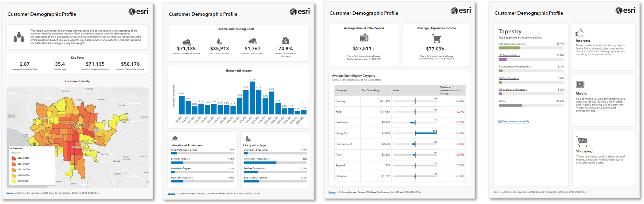Click the ≤326.00000 legend swatch
The width and height of the screenshot is (644, 204).
[x=14, y=164]
